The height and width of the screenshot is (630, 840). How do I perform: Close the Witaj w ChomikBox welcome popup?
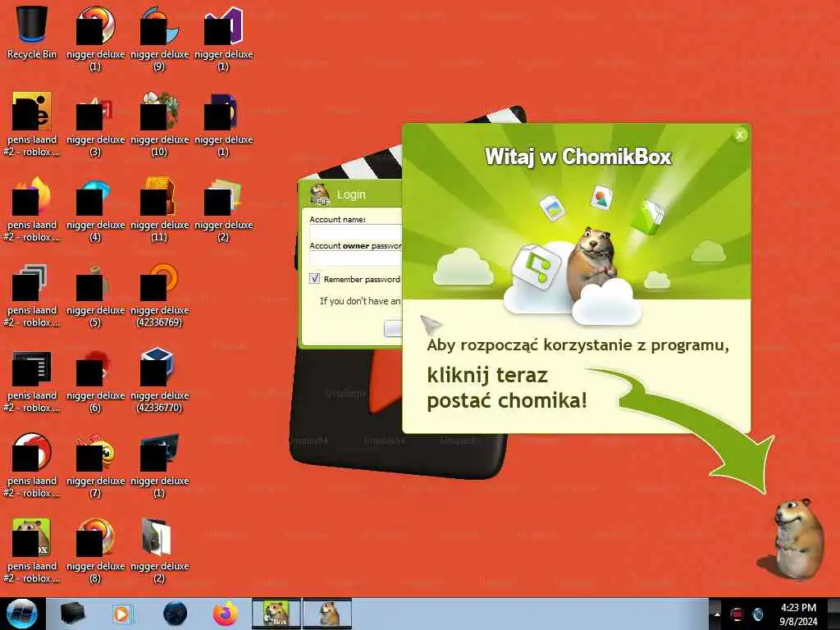point(740,135)
